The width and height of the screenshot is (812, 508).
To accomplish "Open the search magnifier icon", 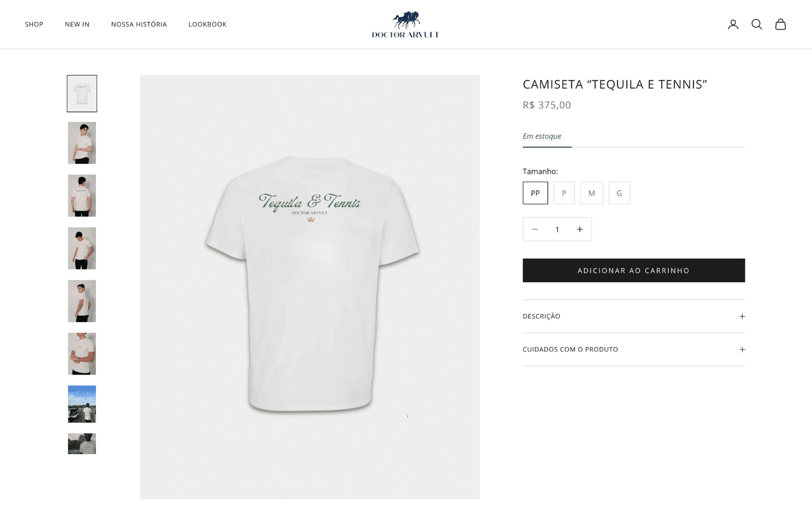I will coord(757,24).
